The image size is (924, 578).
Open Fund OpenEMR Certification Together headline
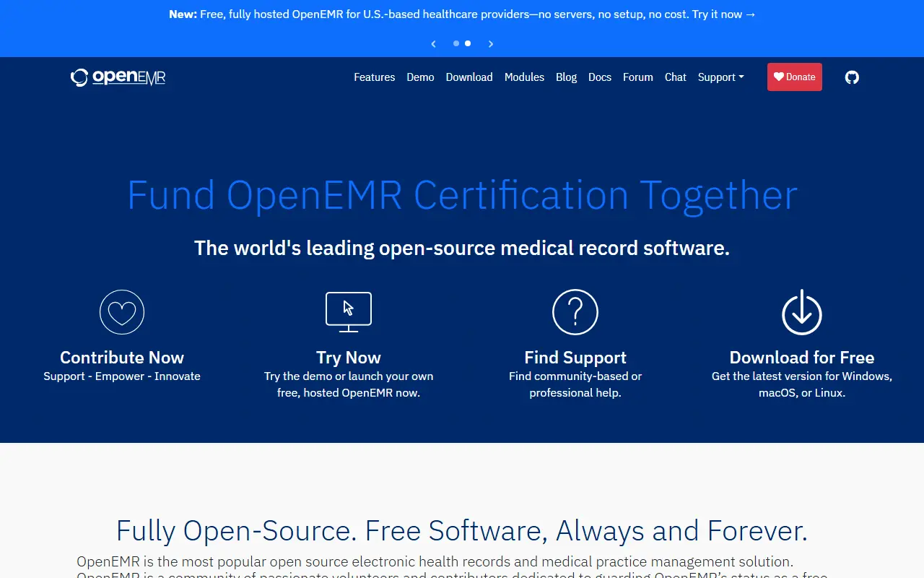pos(462,195)
